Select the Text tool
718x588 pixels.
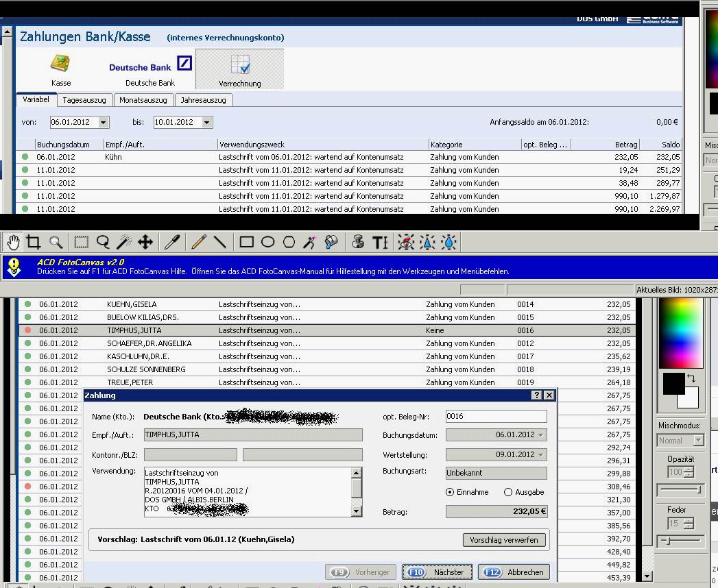380,242
